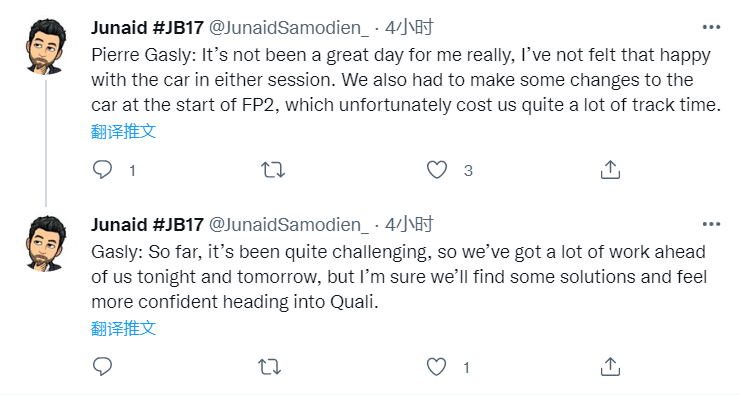This screenshot has height=395, width=739.
Task: Like the tweet with 1 like
Action: point(436,366)
